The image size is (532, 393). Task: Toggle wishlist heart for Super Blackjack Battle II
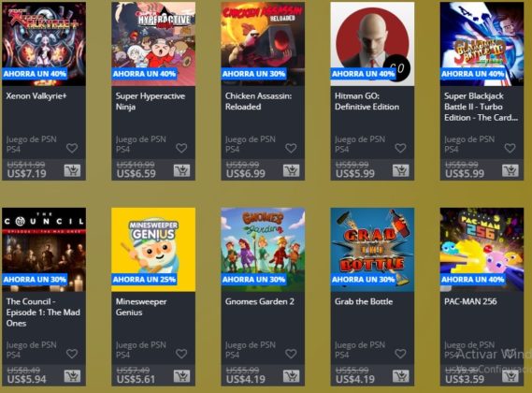510,148
